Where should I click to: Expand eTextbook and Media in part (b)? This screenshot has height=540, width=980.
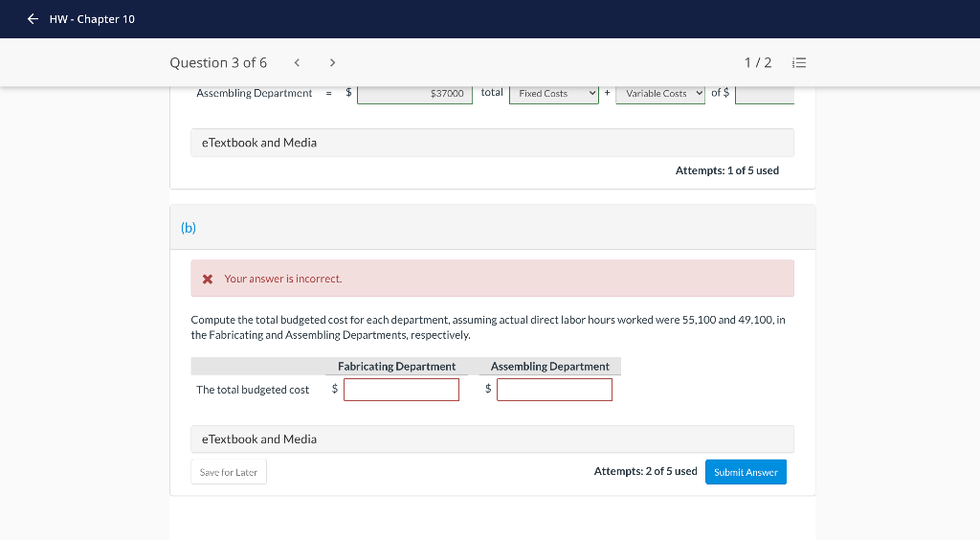click(493, 439)
